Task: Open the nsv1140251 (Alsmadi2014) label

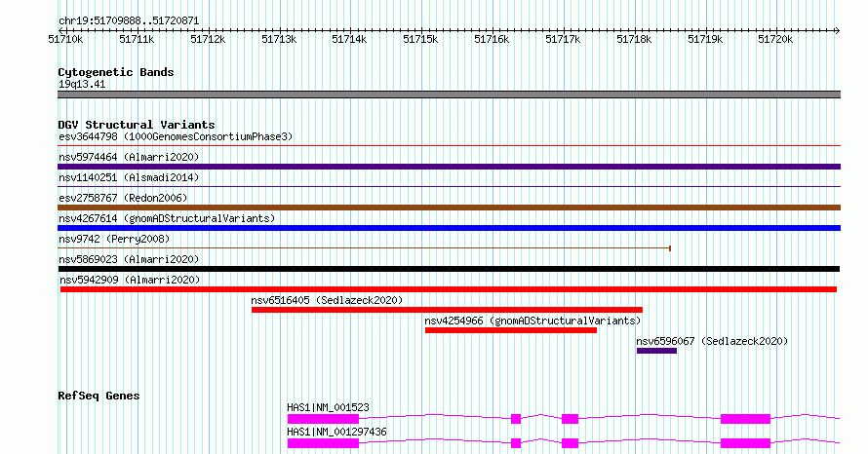Action: 129,177
